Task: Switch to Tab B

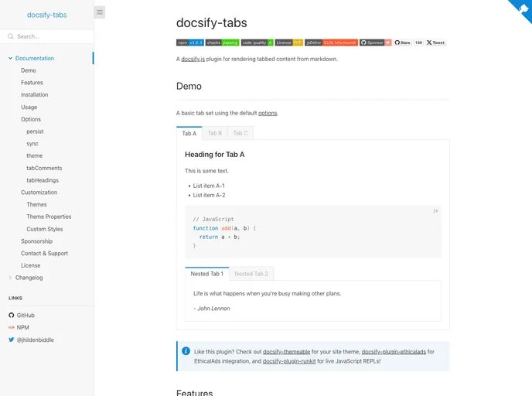Action: (x=215, y=133)
